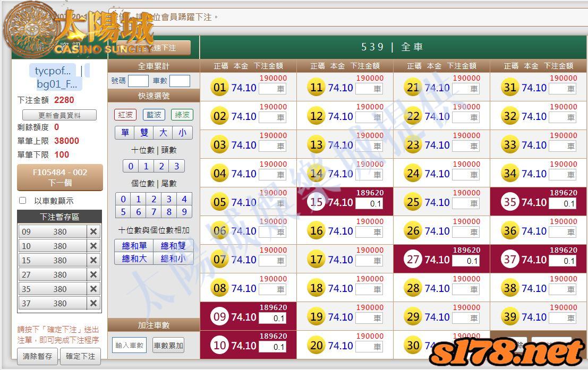Select yellow ball number 19
This screenshot has width=588, height=370.
[x=316, y=317]
